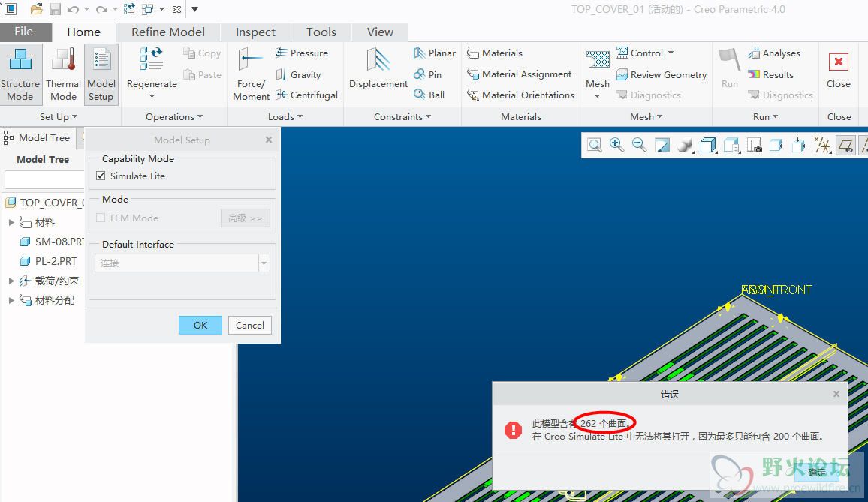Confirm Model Setup with OK

pos(200,325)
